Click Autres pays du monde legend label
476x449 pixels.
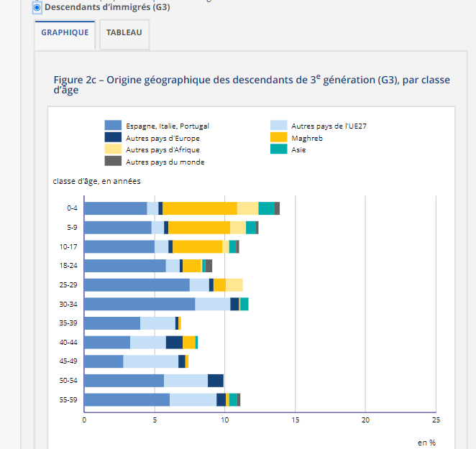click(165, 162)
